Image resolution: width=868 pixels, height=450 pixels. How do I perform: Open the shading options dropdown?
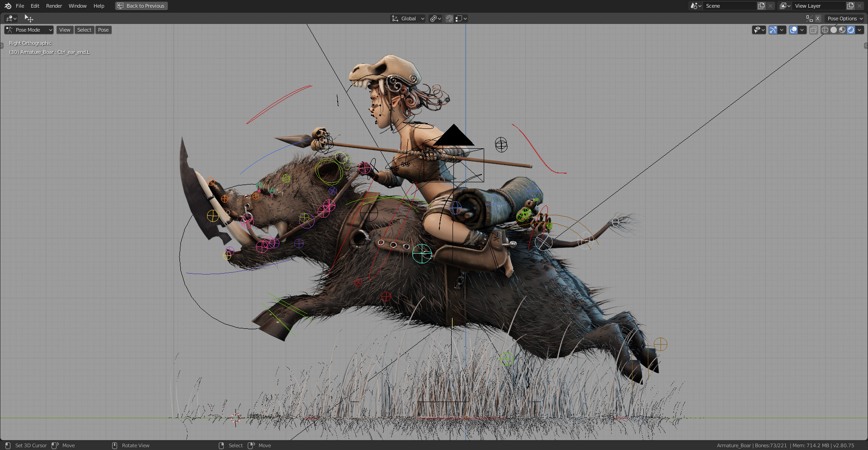859,30
